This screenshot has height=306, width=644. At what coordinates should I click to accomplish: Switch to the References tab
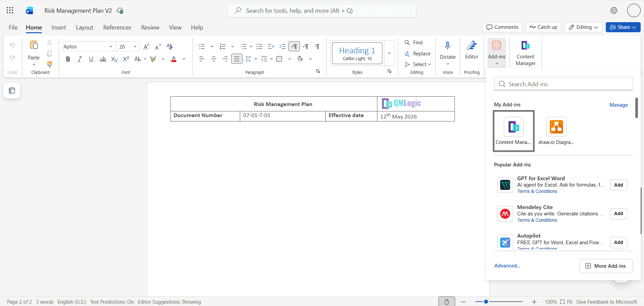coord(117,28)
